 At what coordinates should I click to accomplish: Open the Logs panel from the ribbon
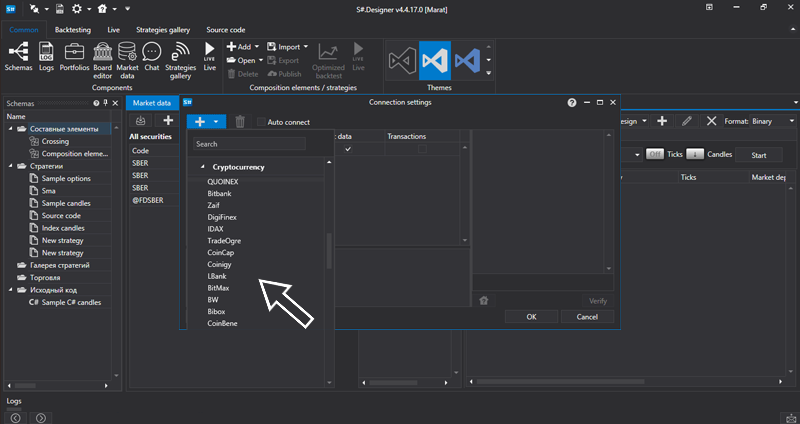pyautogui.click(x=46, y=51)
